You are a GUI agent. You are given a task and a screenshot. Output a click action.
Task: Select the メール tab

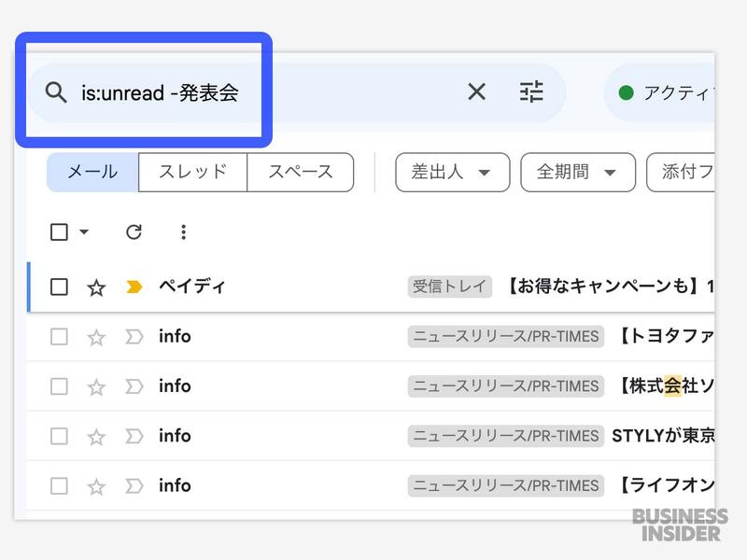92,172
